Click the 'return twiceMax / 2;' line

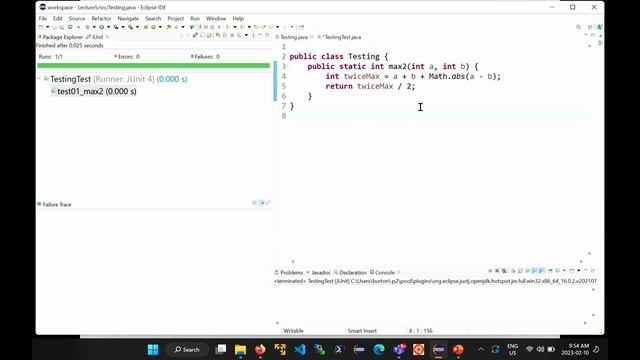pyautogui.click(x=370, y=86)
